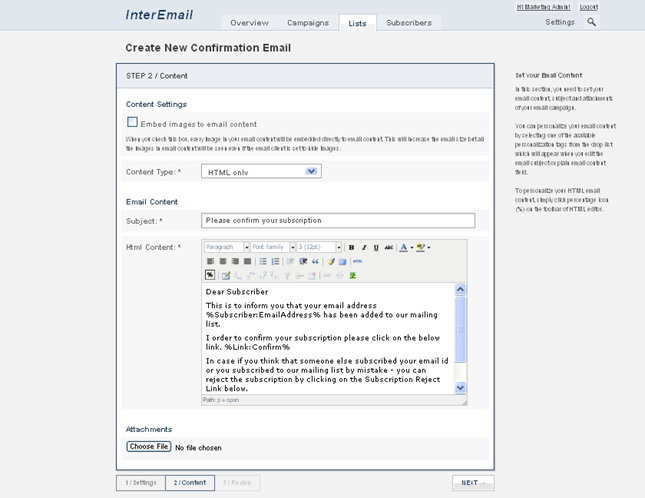
Task: Switch to the Campaigns tab
Action: click(307, 22)
